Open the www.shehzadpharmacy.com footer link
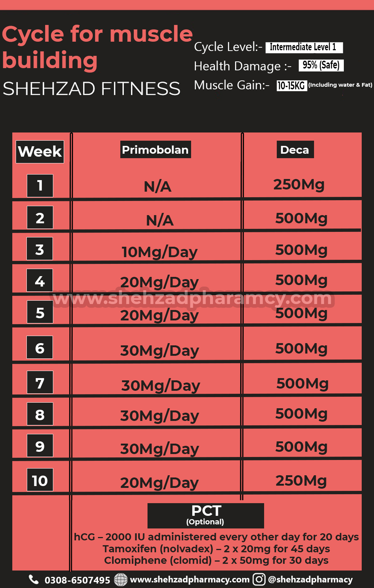Image resolution: width=374 pixels, height=588 pixels. [x=190, y=579]
